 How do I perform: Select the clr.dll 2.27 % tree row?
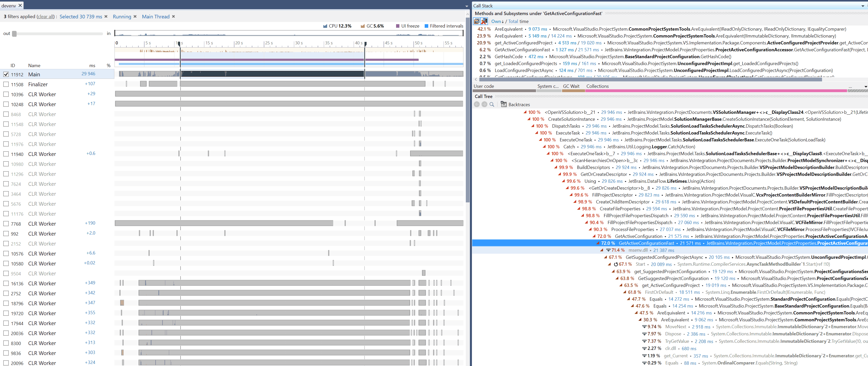[x=670, y=348]
